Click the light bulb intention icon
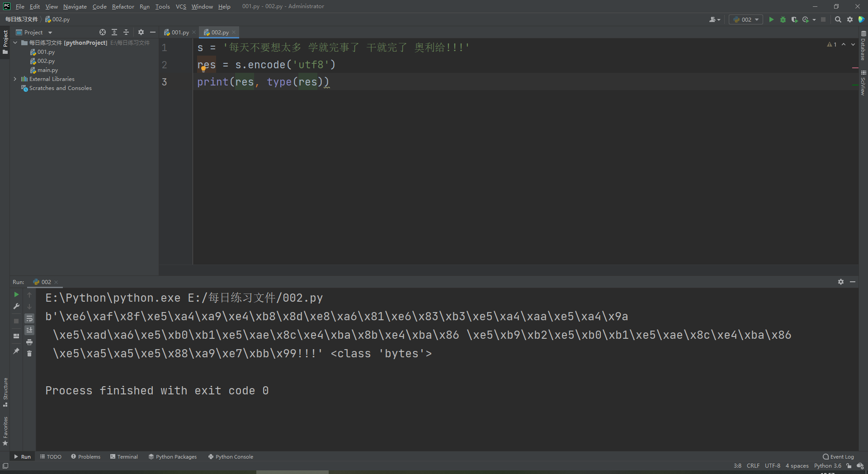This screenshot has width=868, height=474. (203, 69)
